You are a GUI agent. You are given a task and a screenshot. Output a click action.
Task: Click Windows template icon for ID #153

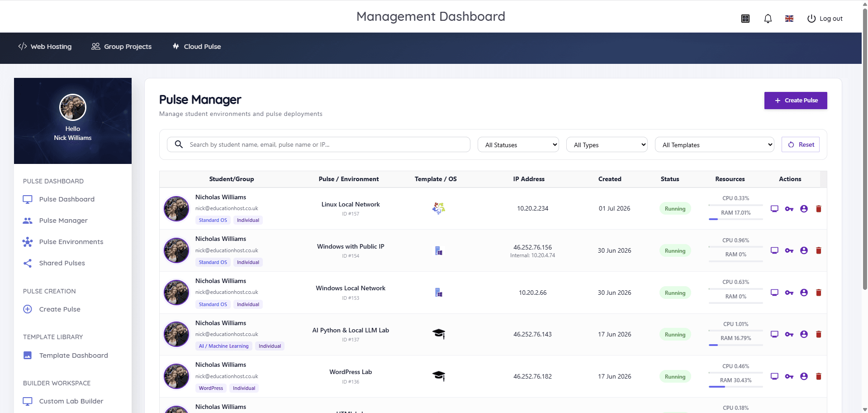coord(438,292)
